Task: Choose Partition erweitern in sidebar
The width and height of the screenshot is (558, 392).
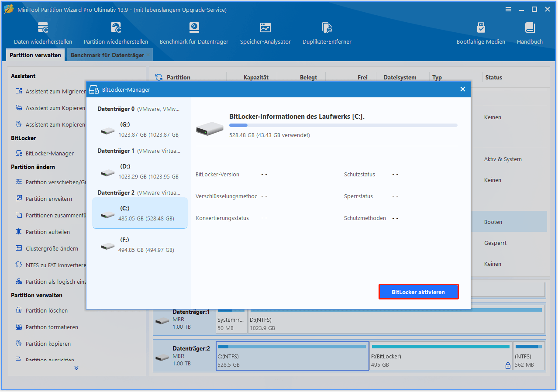Action: (x=44, y=199)
